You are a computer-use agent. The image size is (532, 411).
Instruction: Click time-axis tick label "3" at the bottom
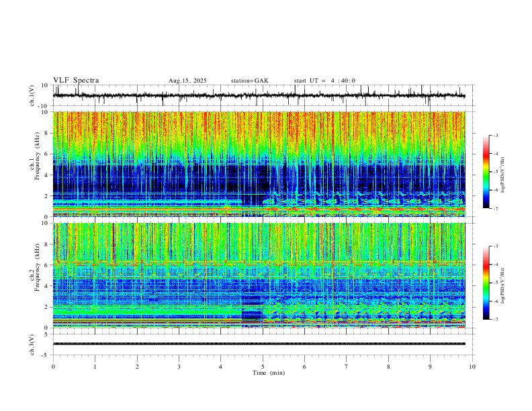pos(179,367)
